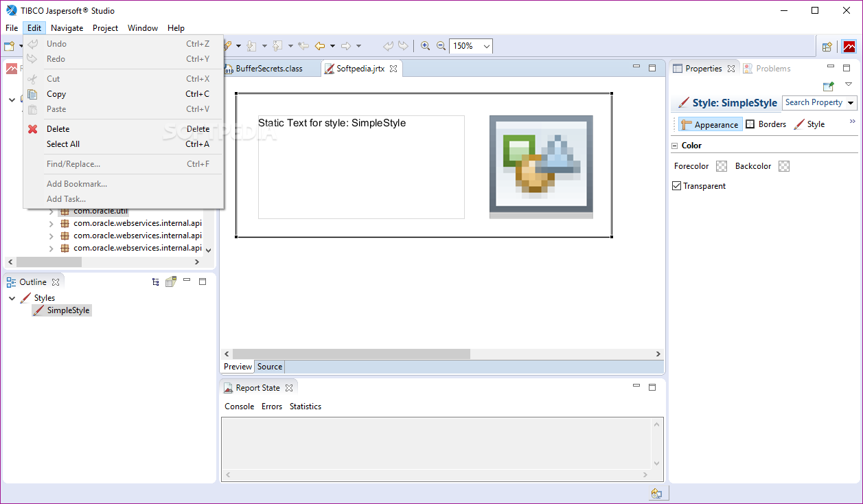Maximize the editor area

pyautogui.click(x=652, y=68)
